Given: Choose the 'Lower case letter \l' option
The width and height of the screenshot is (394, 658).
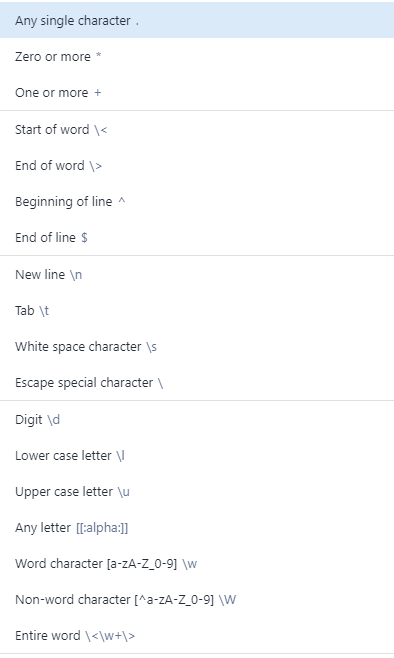Looking at the screenshot, I should coord(197,455).
